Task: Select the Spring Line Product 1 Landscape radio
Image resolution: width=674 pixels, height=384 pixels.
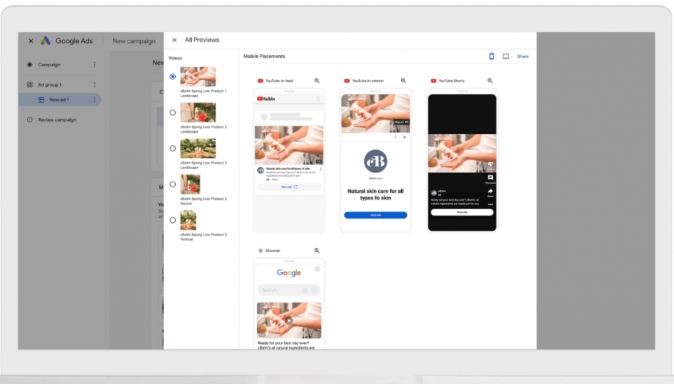Action: 172,77
